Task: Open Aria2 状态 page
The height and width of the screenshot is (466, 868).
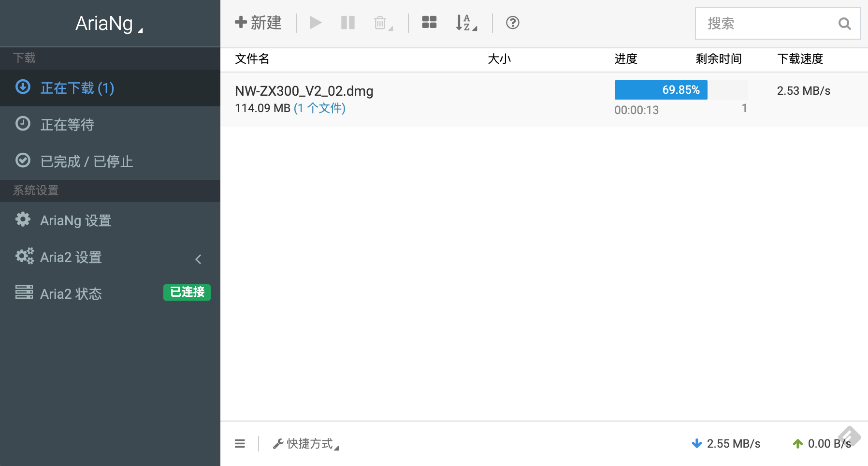Action: coord(110,294)
